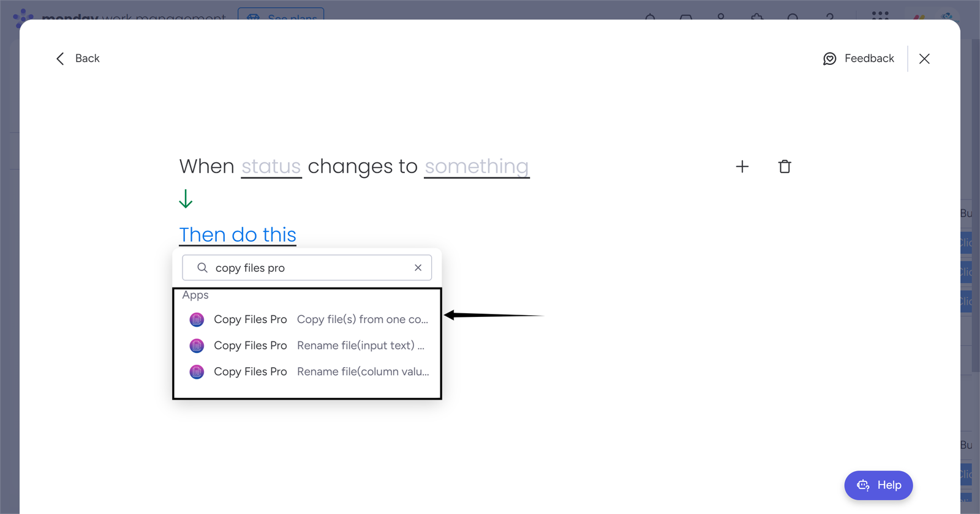Open the Feedback chat icon

pos(829,59)
